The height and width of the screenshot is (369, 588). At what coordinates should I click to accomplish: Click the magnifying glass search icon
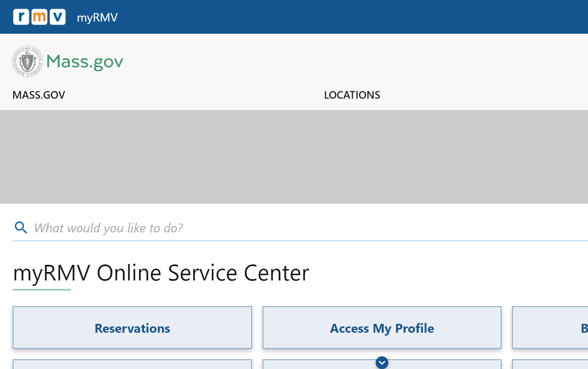[21, 228]
